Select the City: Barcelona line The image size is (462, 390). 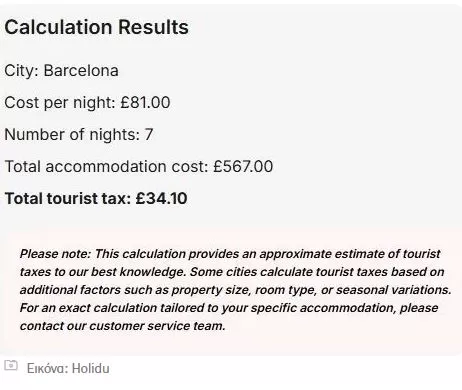[x=61, y=71]
